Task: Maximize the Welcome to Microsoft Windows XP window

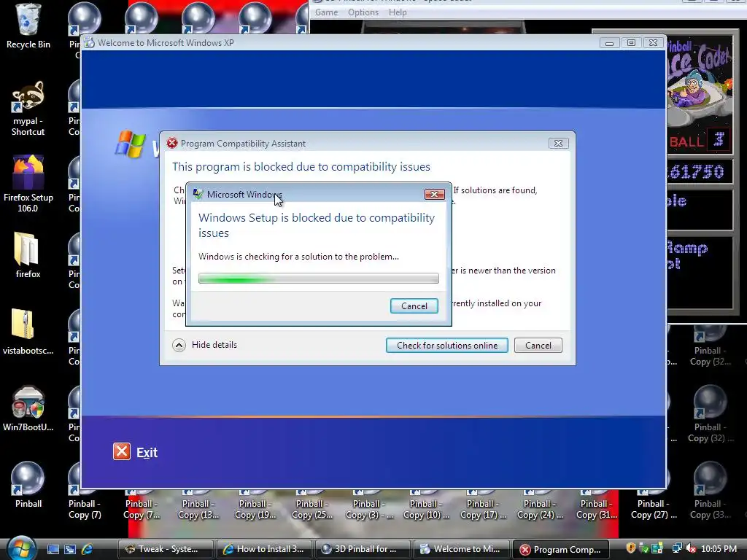Action: coord(631,43)
